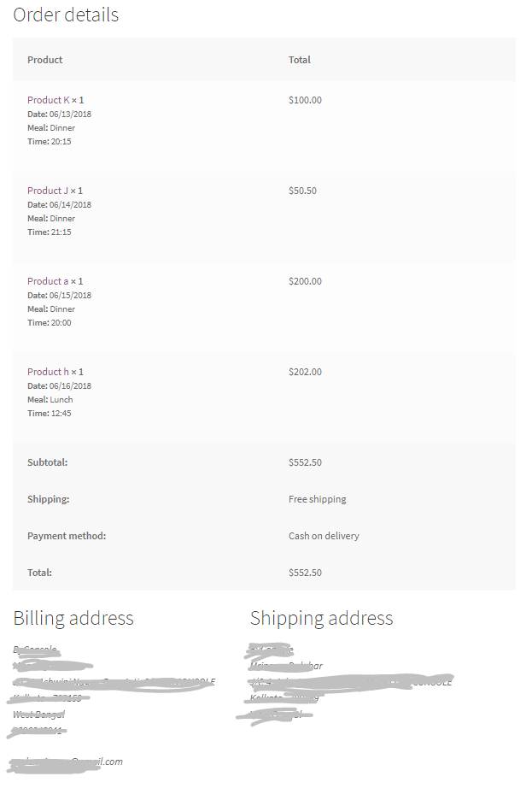Click the Shipping address heading
This screenshot has width=532, height=788.
coord(321,618)
